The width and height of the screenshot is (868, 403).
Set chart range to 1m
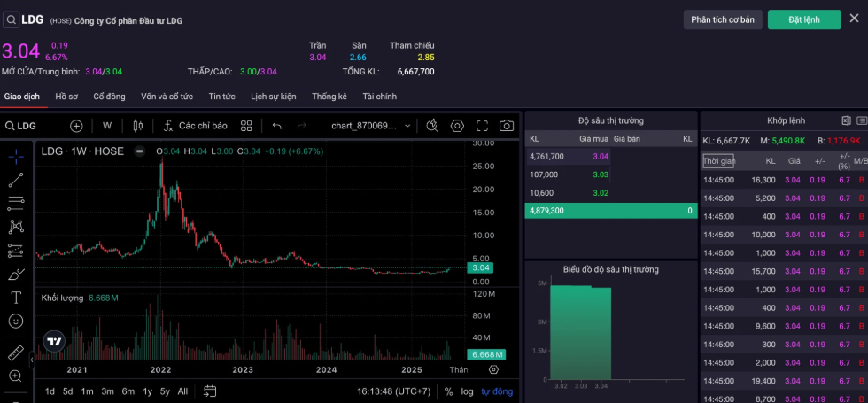coord(87,391)
